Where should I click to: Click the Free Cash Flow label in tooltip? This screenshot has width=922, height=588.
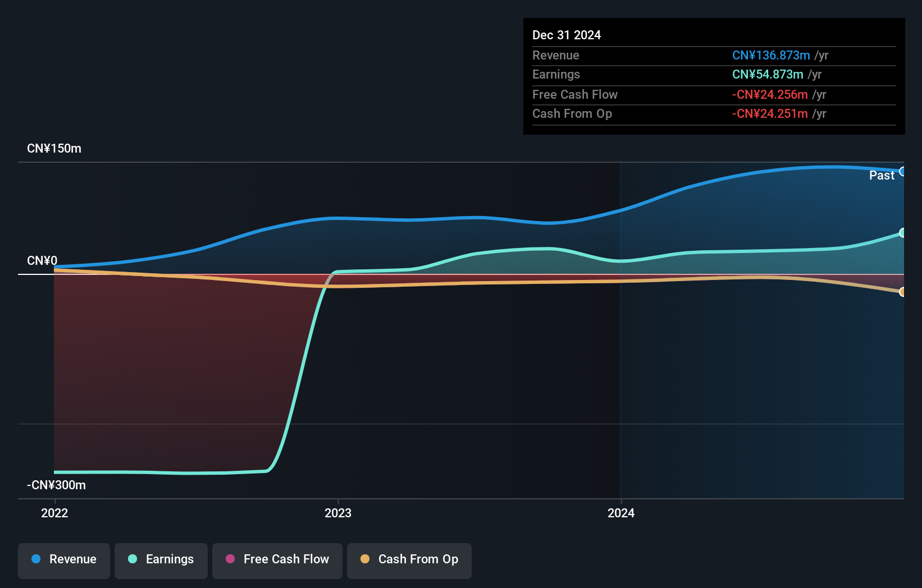point(575,95)
